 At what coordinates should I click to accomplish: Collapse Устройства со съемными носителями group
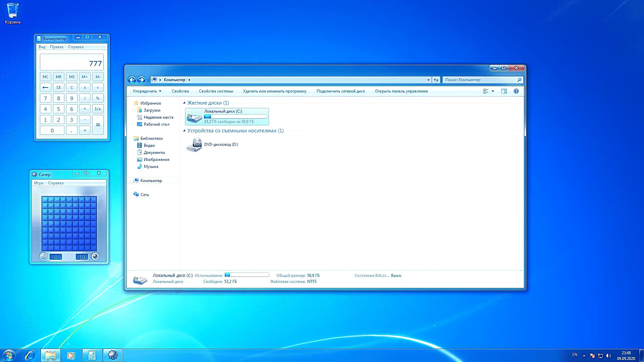point(184,131)
